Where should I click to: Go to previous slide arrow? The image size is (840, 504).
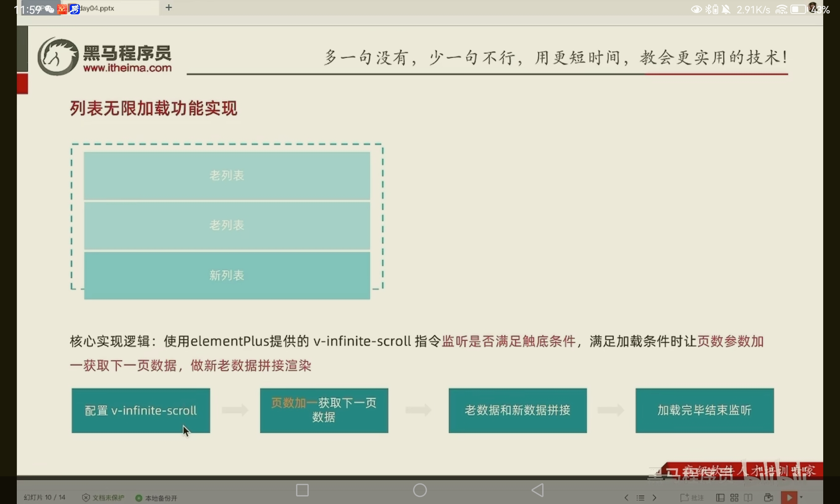pos(626,498)
